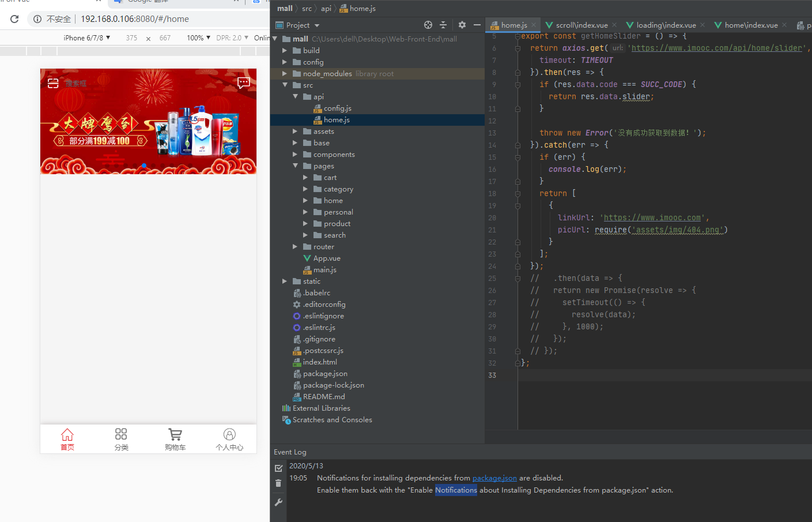The height and width of the screenshot is (522, 812).
Task: Close the loading\index.vue tab
Action: [703, 25]
